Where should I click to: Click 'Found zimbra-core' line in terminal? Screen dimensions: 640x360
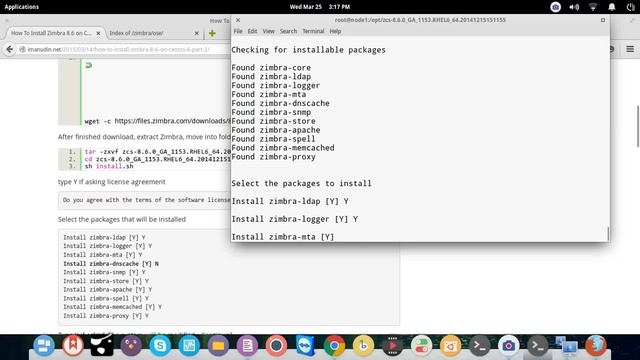pyautogui.click(x=271, y=68)
